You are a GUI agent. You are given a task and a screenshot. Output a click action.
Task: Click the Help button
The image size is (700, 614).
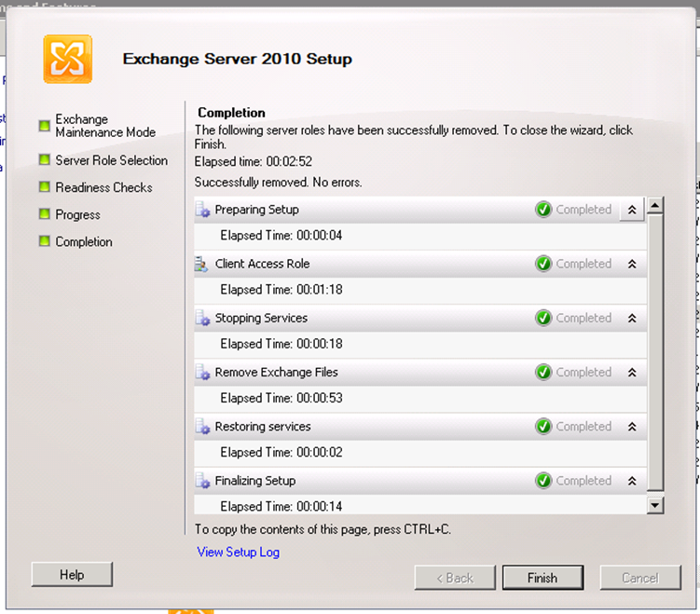tap(72, 574)
